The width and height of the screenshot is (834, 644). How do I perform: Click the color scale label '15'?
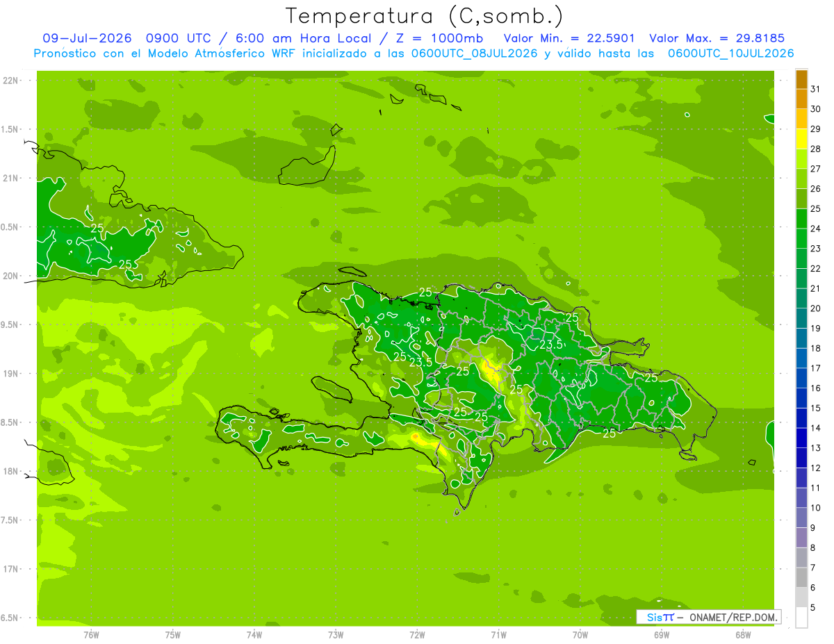coord(816,408)
